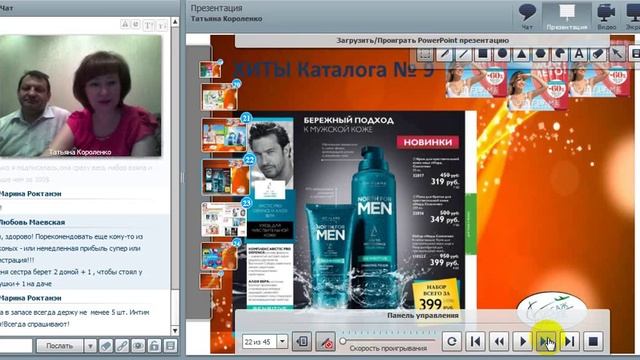640x360 pixels.
Task: Click the chat link icon
Action: point(122,346)
